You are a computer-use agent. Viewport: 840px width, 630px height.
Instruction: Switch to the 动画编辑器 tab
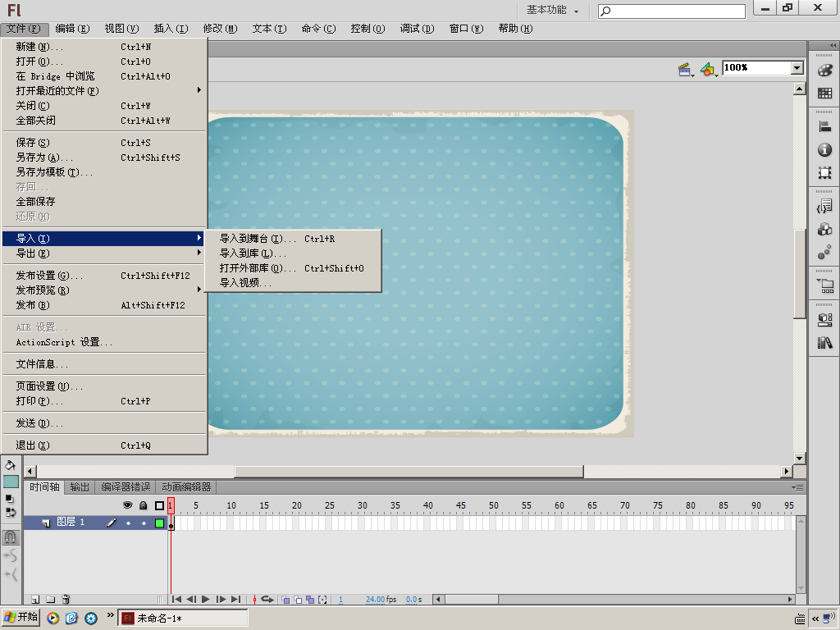186,487
